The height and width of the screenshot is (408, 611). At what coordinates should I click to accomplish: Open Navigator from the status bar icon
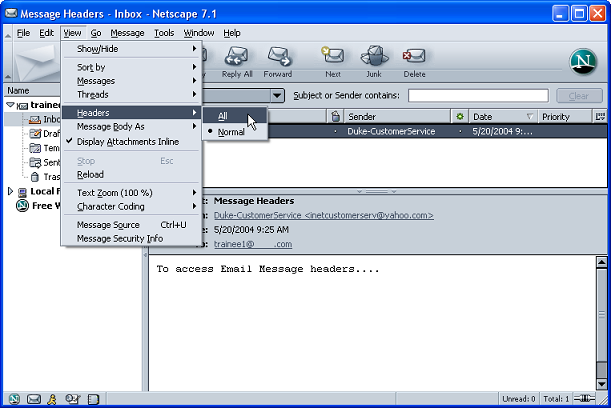[x=14, y=399]
